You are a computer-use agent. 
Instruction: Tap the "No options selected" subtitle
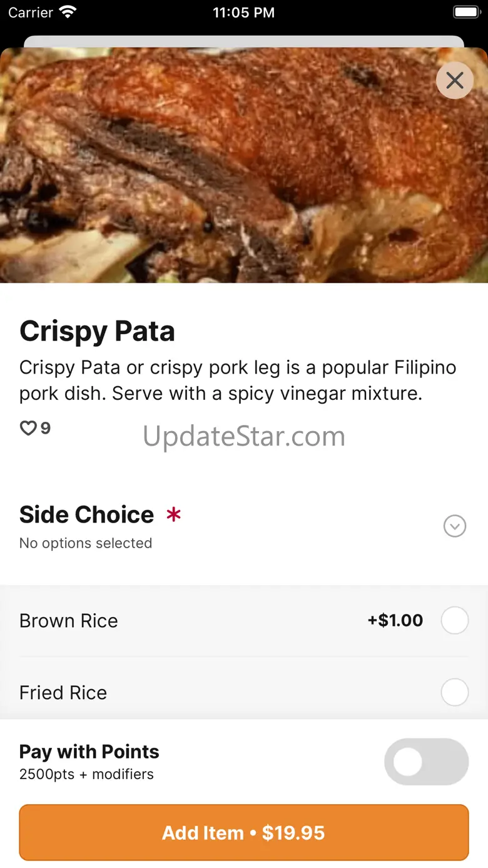point(86,543)
